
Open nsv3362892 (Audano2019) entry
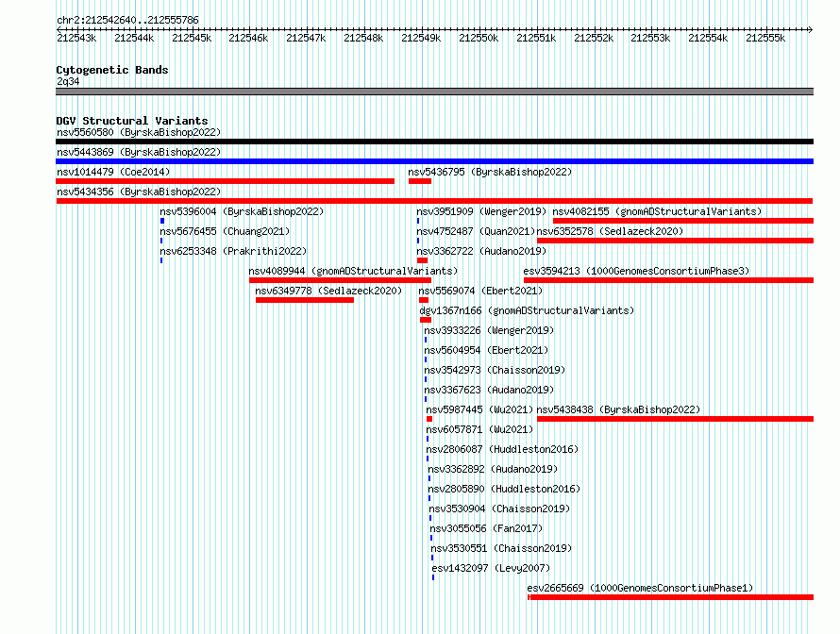point(493,469)
